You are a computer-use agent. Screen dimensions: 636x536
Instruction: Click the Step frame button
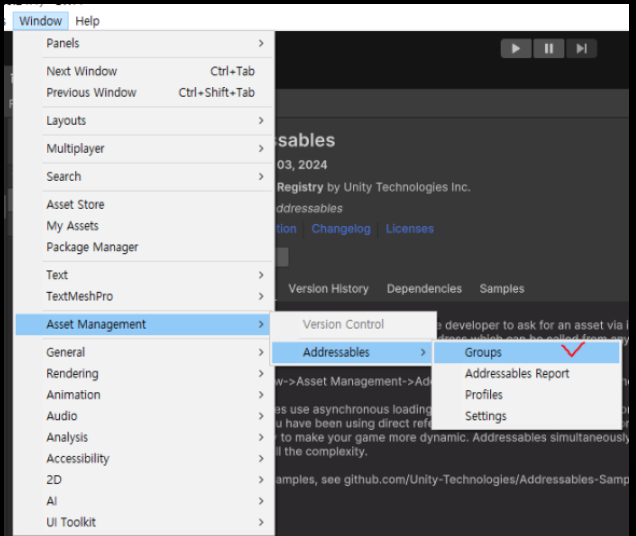click(x=581, y=49)
